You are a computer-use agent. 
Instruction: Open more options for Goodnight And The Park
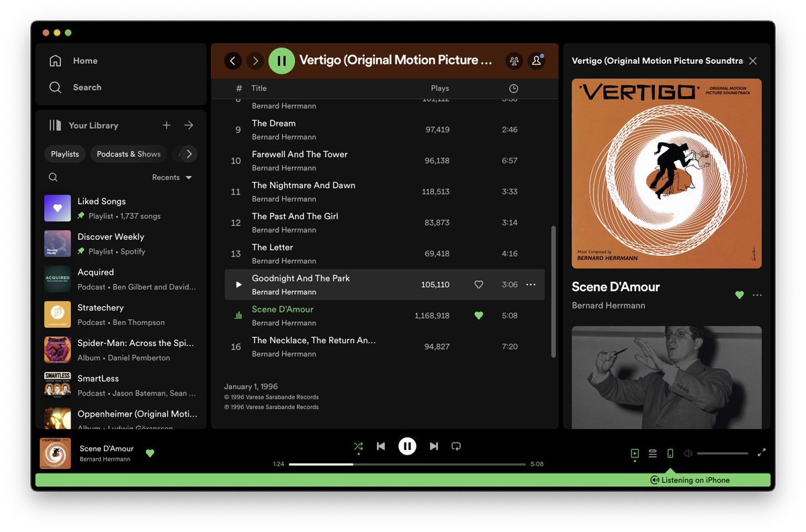point(531,285)
